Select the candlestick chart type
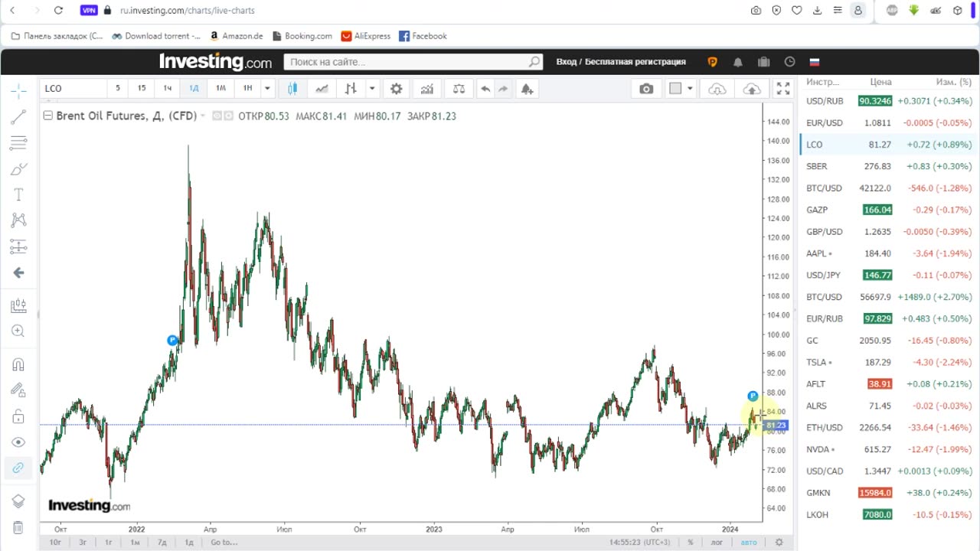980x551 pixels. click(x=292, y=89)
